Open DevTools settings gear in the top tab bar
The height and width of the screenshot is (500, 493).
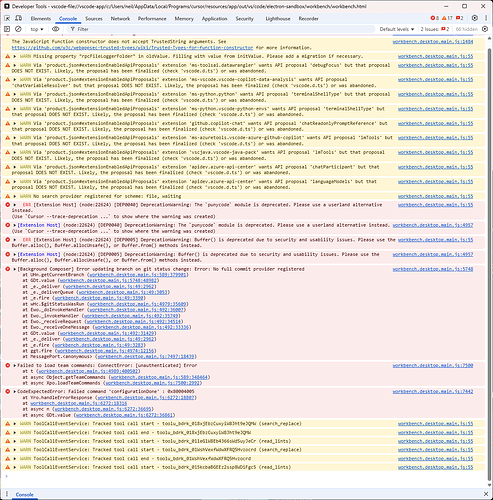pyautogui.click(x=475, y=18)
